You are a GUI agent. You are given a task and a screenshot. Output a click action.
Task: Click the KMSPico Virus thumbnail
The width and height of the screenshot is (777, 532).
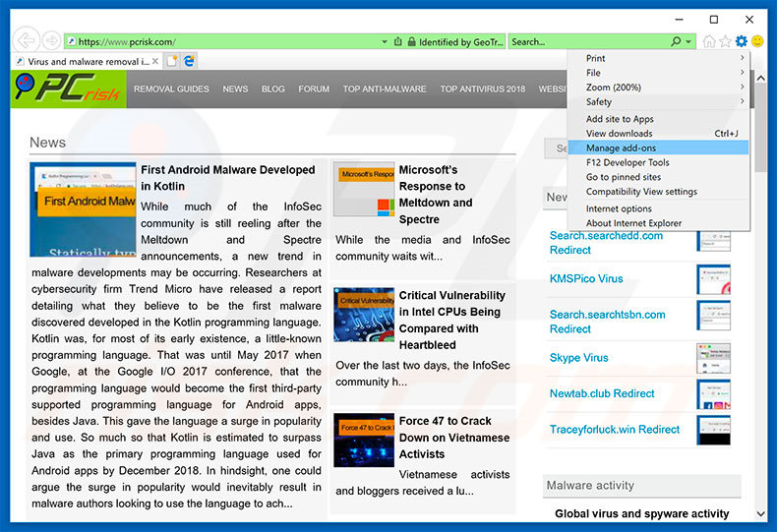[x=714, y=279]
